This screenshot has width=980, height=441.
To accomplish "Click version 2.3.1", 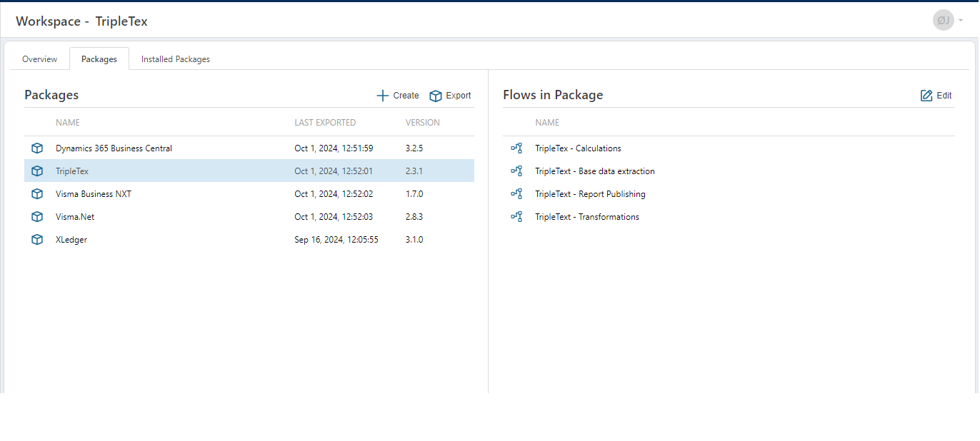I will coord(414,171).
